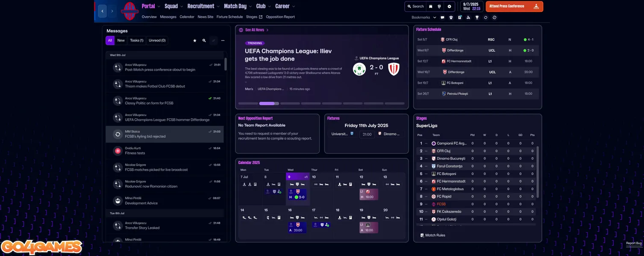Open the See All News link
Viewport: 644px width, 256px height.
(254, 30)
